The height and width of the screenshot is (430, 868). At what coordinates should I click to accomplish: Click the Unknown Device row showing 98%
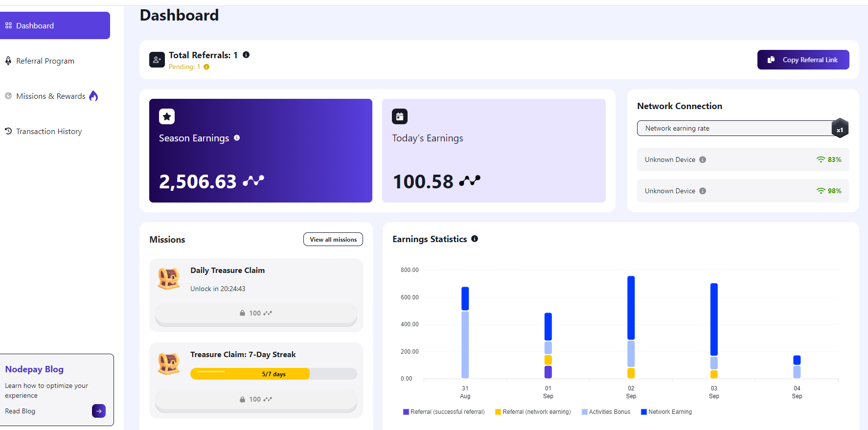click(743, 191)
